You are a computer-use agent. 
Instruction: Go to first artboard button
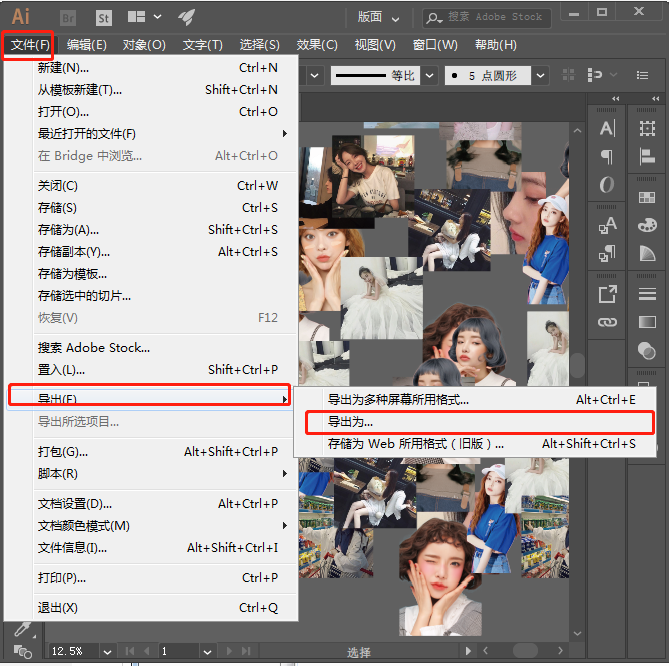click(x=130, y=651)
